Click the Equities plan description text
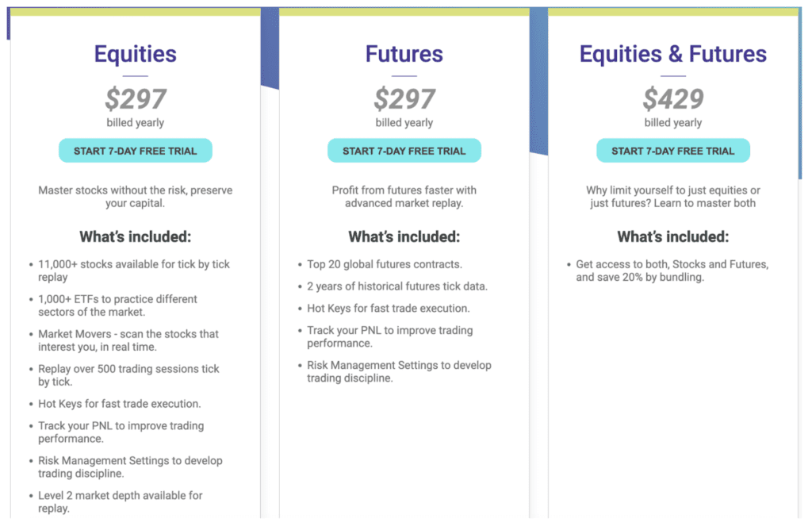 pyautogui.click(x=135, y=196)
